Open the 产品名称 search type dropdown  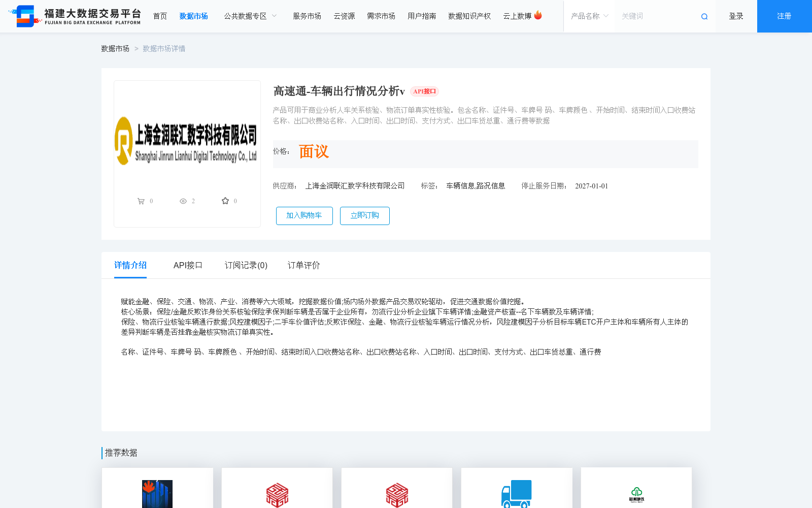589,16
